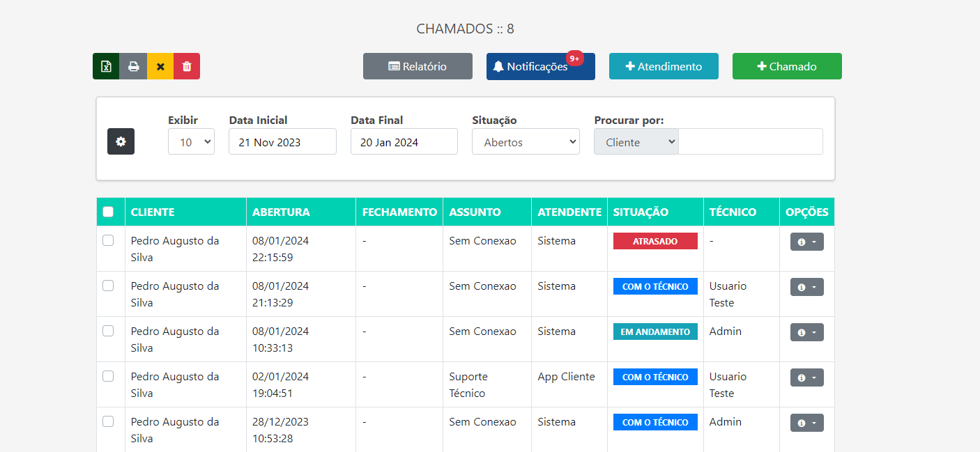The height and width of the screenshot is (452, 980).
Task: Click the + Chamado button
Action: point(787,67)
